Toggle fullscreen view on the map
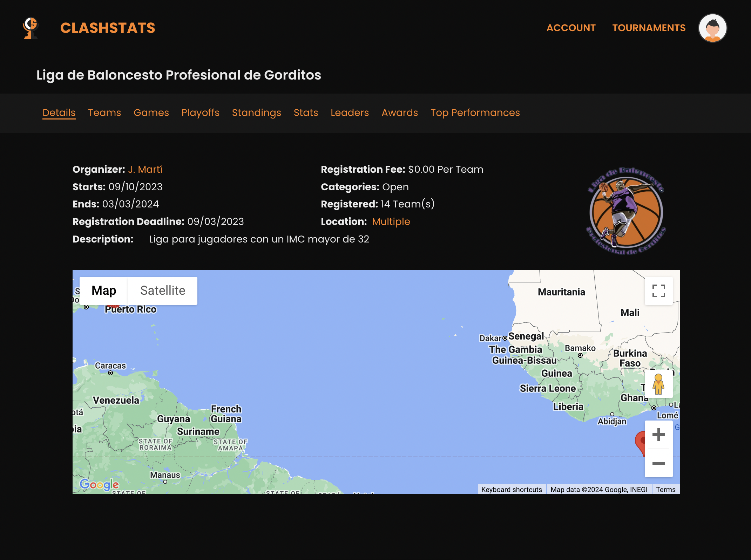The width and height of the screenshot is (751, 560). tap(658, 291)
